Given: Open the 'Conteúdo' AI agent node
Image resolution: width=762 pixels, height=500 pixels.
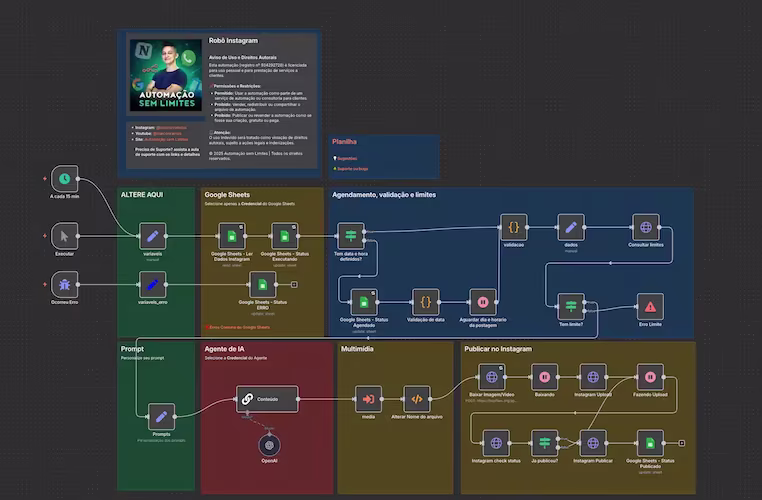Looking at the screenshot, I should [x=266, y=399].
